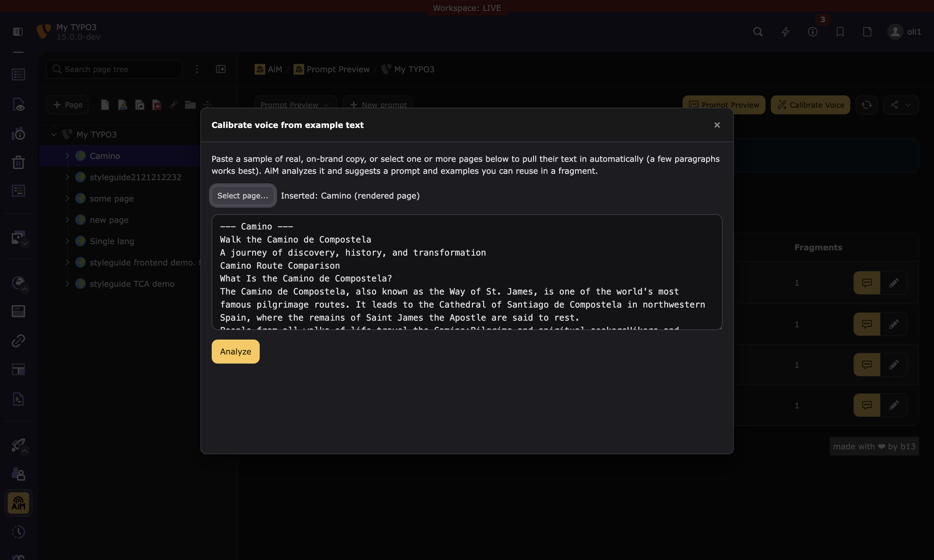
Task: Expand the Single lang tree node
Action: coord(67,241)
